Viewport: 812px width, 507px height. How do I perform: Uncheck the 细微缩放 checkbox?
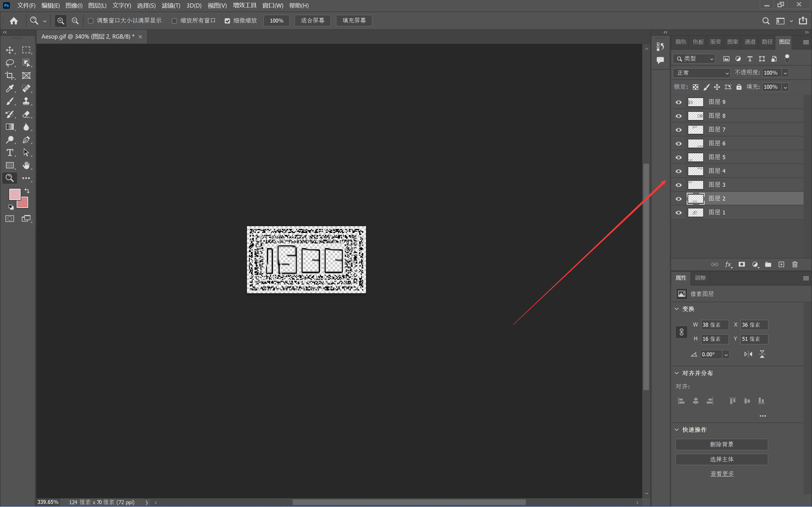[x=227, y=21]
